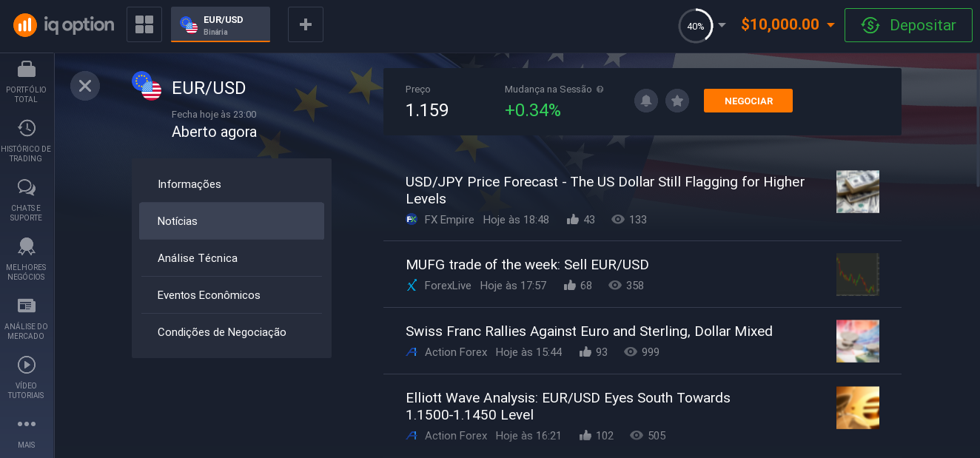The width and height of the screenshot is (980, 458).
Task: Click Action Forex logo, Swiss Franc article
Action: point(412,352)
